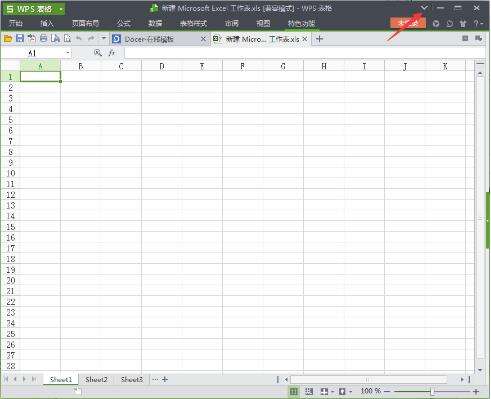Image resolution: width=491 pixels, height=399 pixels.
Task: Save workbook with the floppy disk icon
Action: tap(20, 39)
